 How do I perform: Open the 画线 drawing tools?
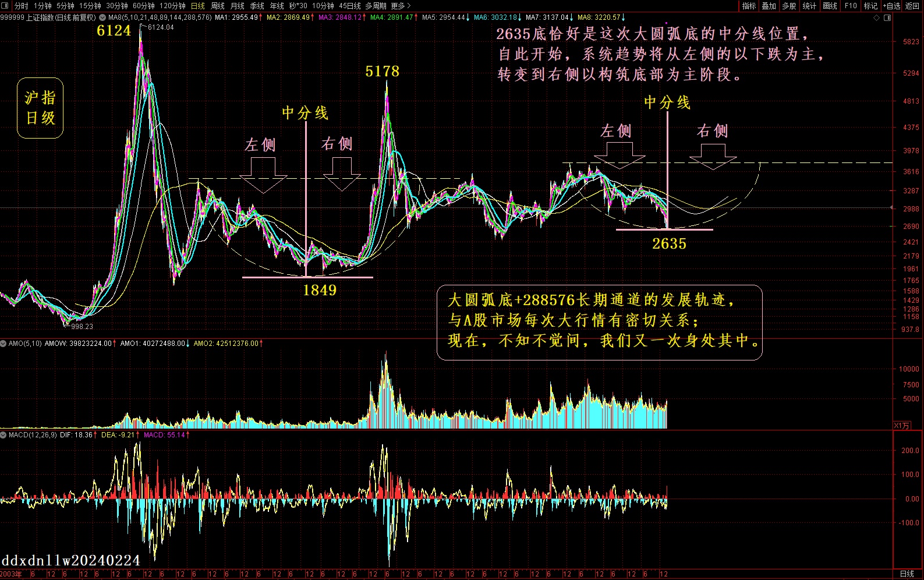tap(830, 6)
